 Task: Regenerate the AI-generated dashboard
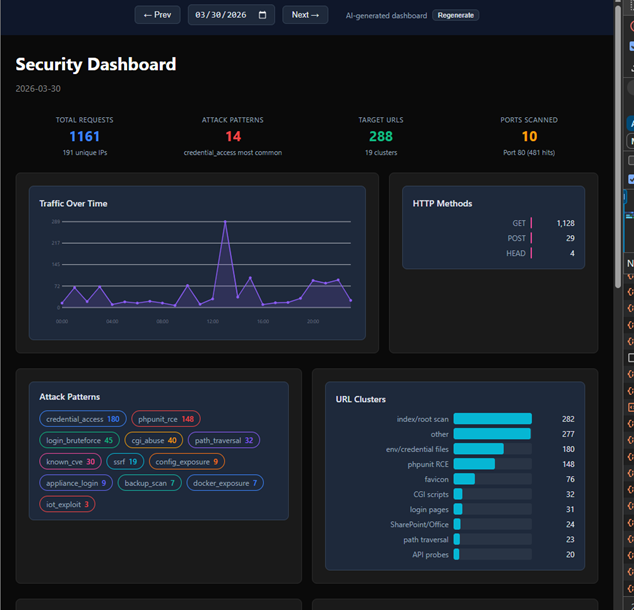tap(455, 15)
